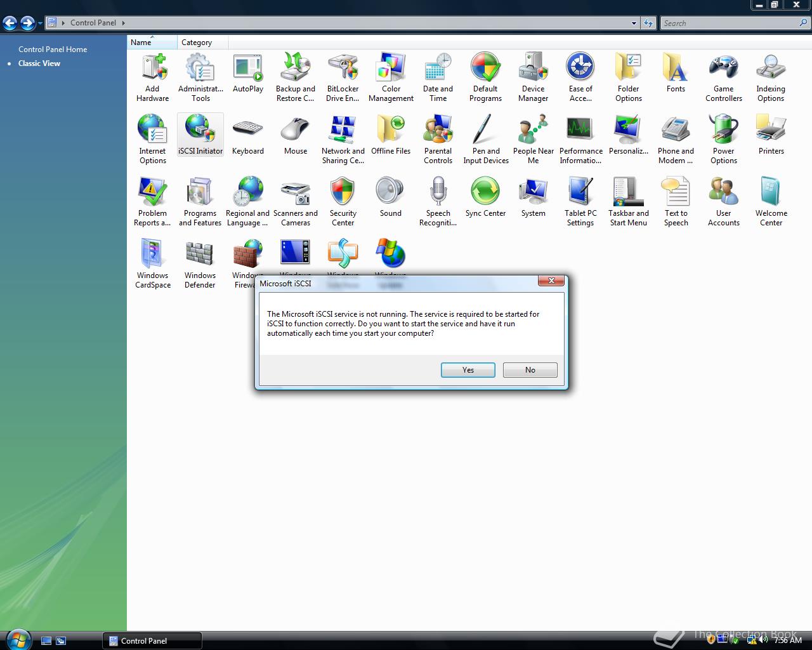
Task: Open Parental Controls icon
Action: click(x=438, y=139)
